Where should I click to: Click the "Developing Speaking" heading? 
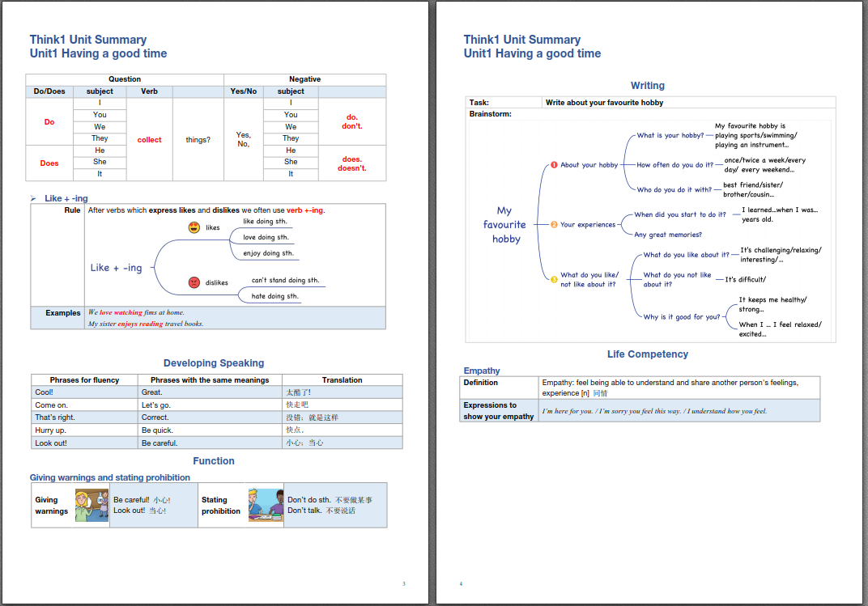214,363
